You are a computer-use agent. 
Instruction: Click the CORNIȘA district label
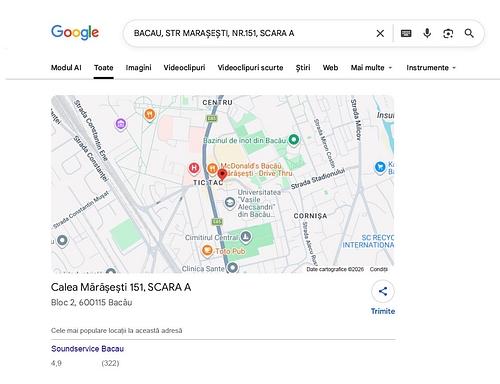(310, 216)
